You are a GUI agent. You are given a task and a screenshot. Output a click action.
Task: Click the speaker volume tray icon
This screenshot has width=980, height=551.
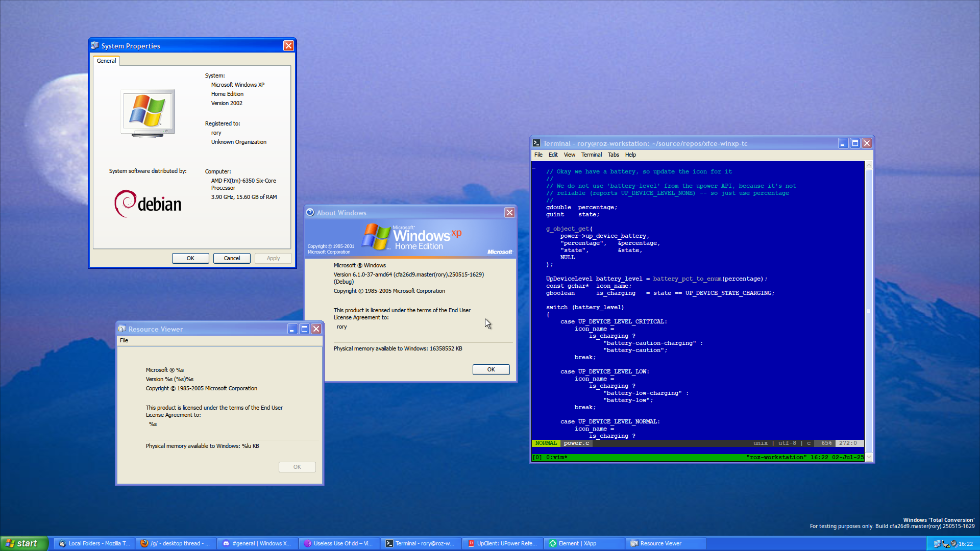953,544
